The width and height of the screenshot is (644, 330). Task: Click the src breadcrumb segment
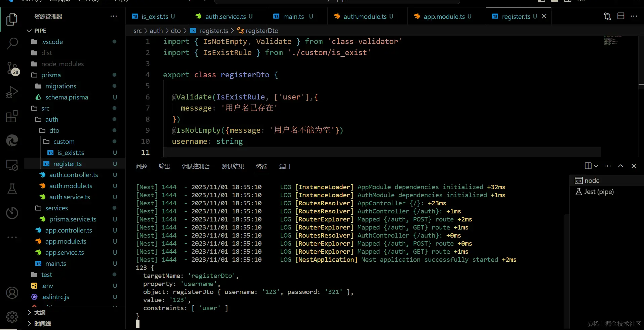click(137, 31)
